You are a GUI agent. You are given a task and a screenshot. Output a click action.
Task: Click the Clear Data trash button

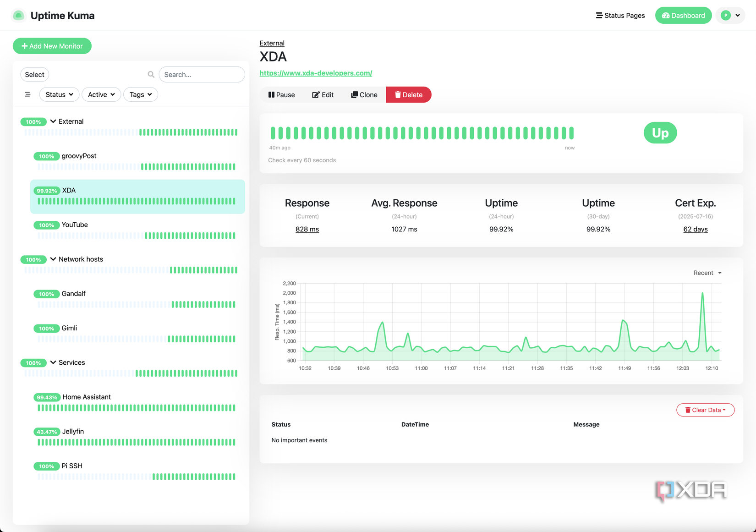pos(705,410)
